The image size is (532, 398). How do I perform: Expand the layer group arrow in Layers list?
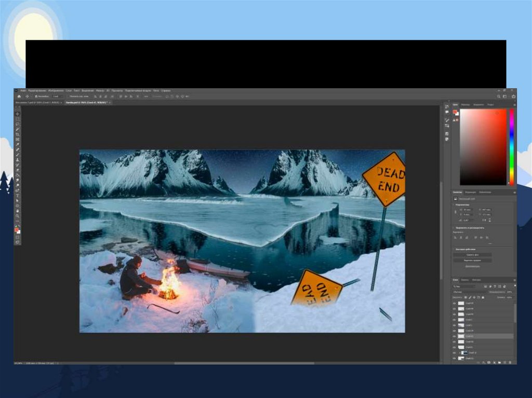point(459,353)
